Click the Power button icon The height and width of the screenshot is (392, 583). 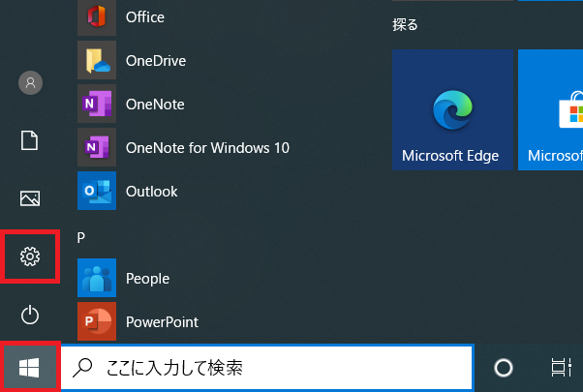[x=30, y=315]
